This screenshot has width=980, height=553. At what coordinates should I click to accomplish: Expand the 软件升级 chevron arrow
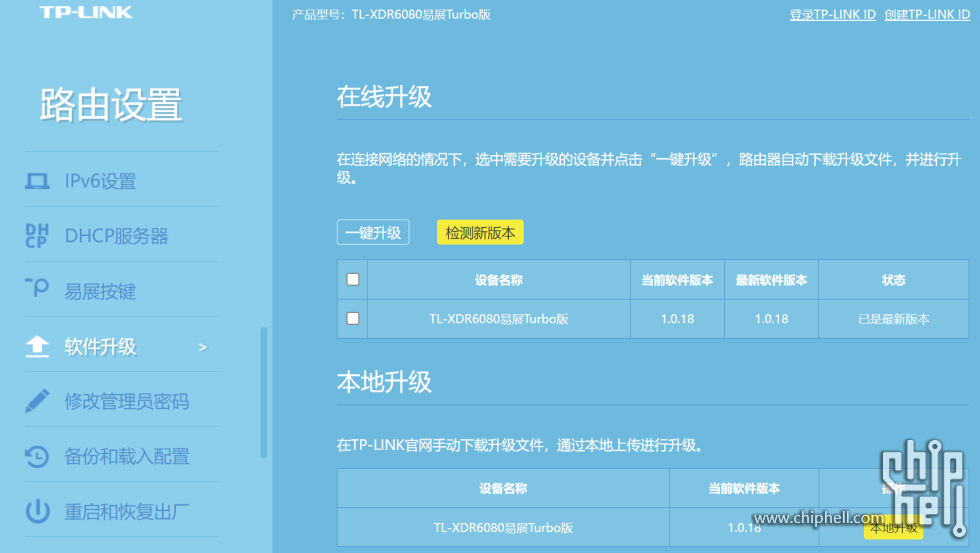pyautogui.click(x=202, y=347)
